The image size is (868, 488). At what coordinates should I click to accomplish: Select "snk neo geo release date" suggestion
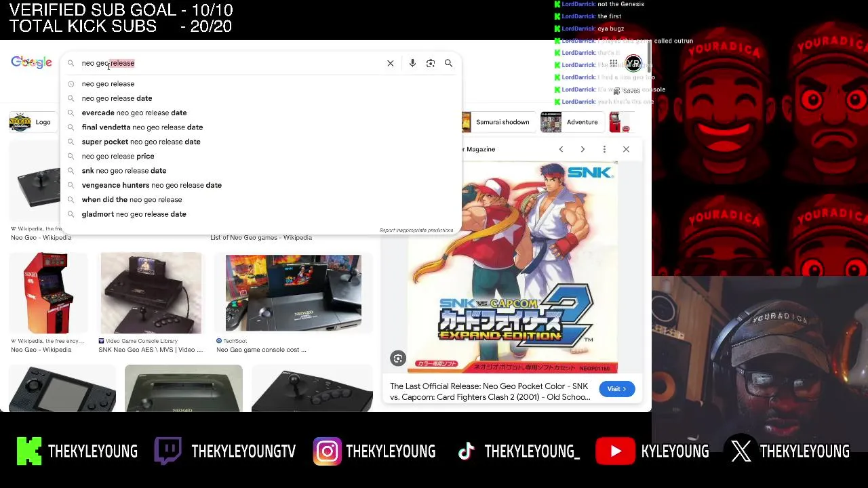coord(260,171)
